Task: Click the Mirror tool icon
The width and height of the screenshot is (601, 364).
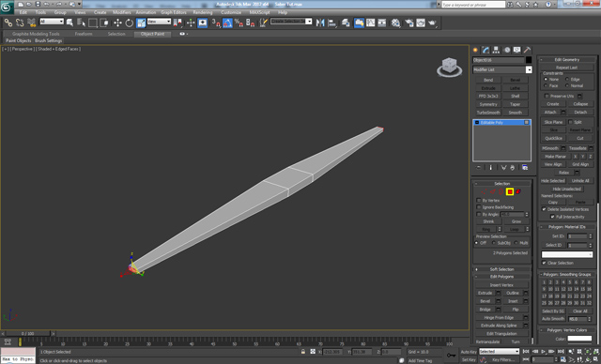Action: pos(320,23)
